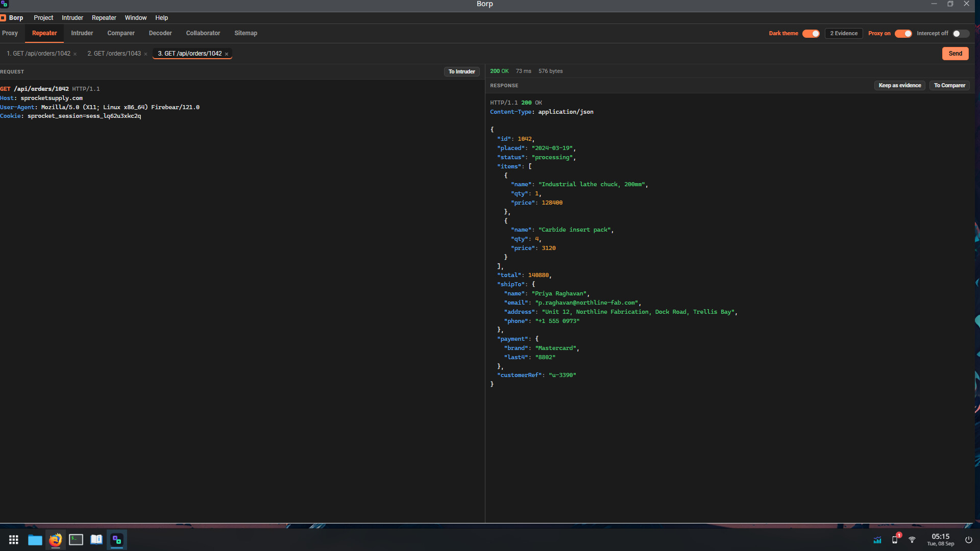
Task: Toggle the Intercept off switch
Action: tap(961, 34)
